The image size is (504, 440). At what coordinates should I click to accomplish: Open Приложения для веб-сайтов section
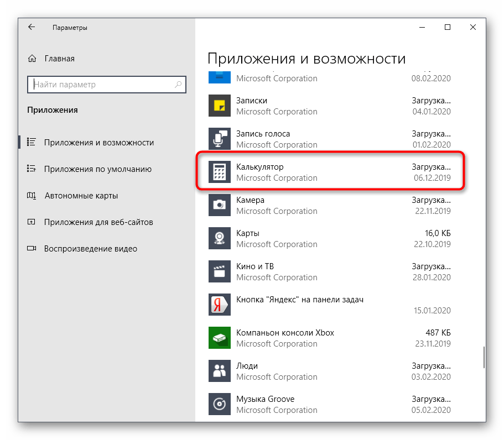[x=98, y=222]
